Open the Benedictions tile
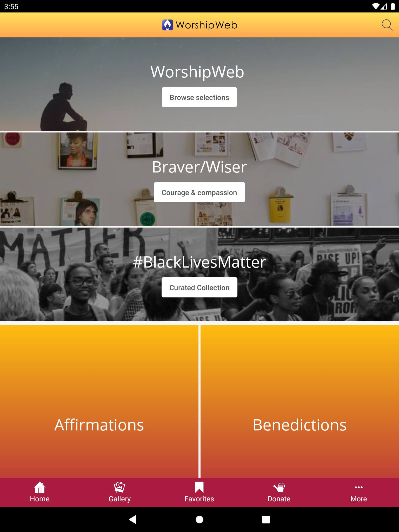Screen dimensions: 399x532 pyautogui.click(x=300, y=402)
